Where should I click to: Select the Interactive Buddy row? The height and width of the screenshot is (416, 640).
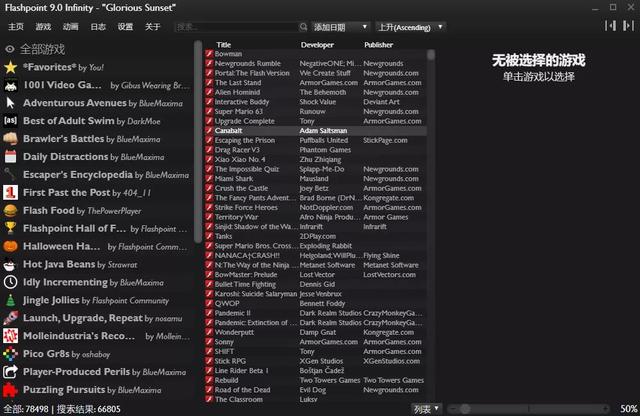click(x=316, y=102)
